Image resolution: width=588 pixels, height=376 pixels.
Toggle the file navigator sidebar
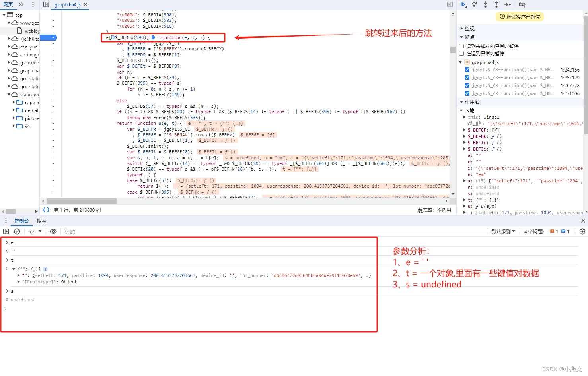46,4
